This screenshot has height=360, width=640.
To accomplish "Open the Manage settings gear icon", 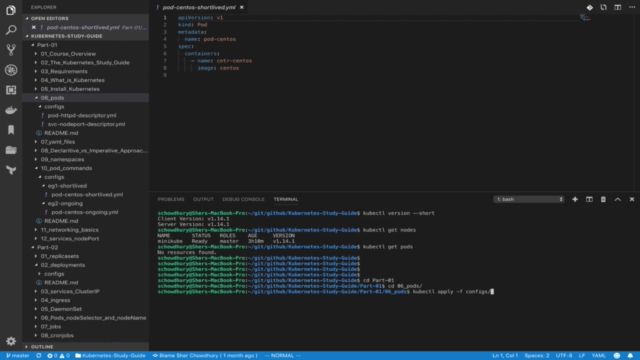I will (x=11, y=341).
